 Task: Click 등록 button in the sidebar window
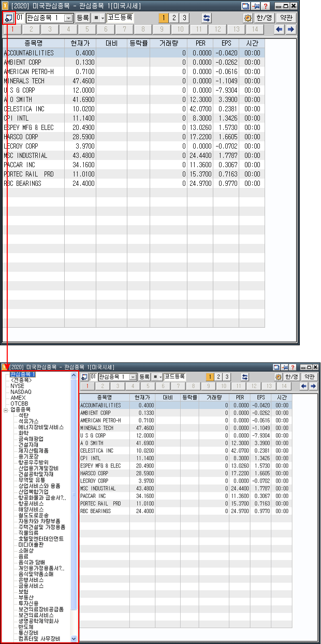pyautogui.click(x=144, y=377)
